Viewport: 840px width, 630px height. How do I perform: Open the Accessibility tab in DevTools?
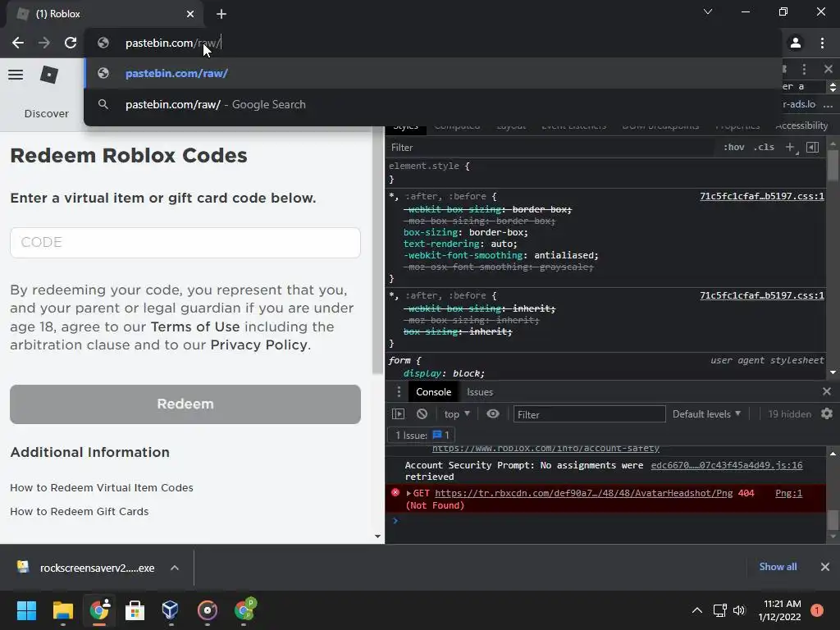(x=801, y=126)
